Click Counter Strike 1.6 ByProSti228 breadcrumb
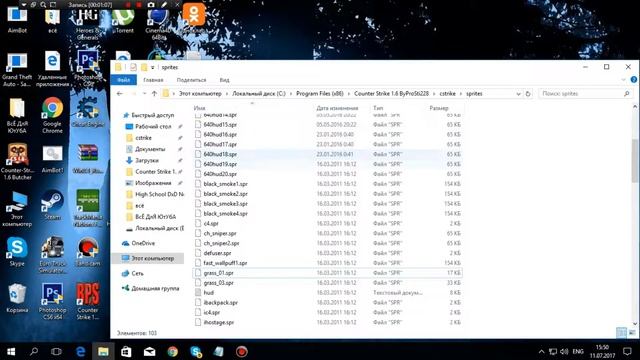This screenshot has height=360, width=640. [391, 93]
